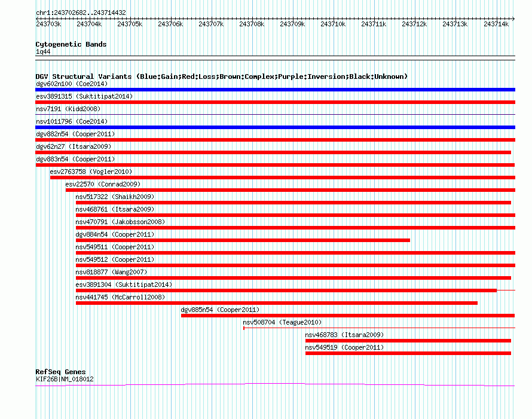Open the dgv885n54 (Cooper2011) label
The width and height of the screenshot is (532, 419).
(220, 310)
